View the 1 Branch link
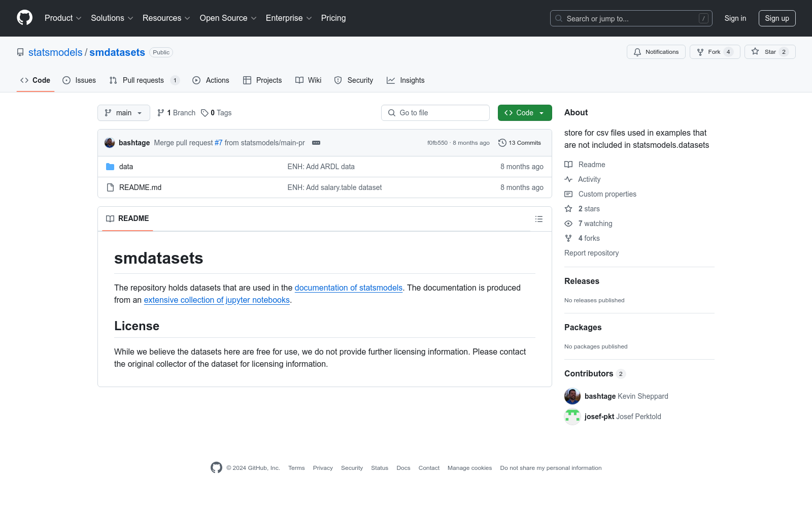 click(176, 113)
